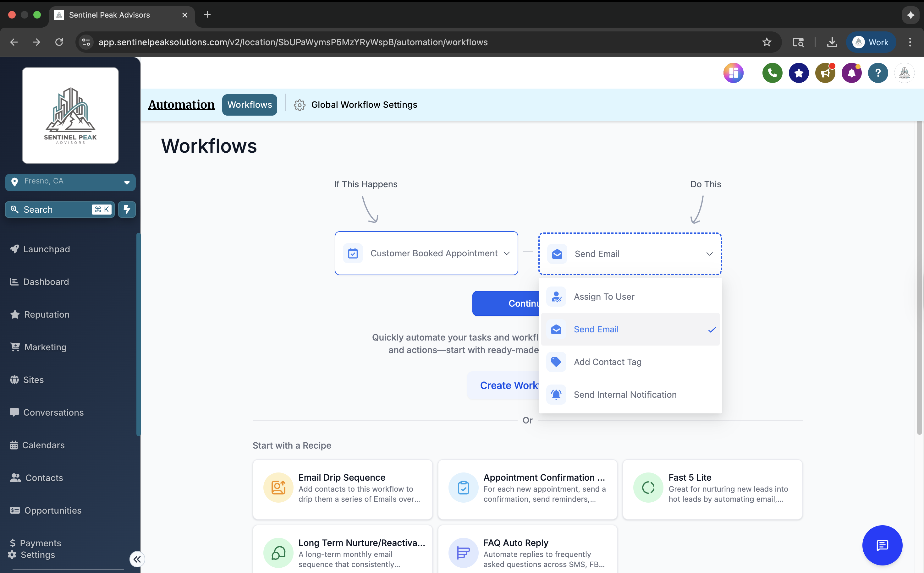Click the browser downloads icon
This screenshot has width=924, height=573.
tap(832, 42)
